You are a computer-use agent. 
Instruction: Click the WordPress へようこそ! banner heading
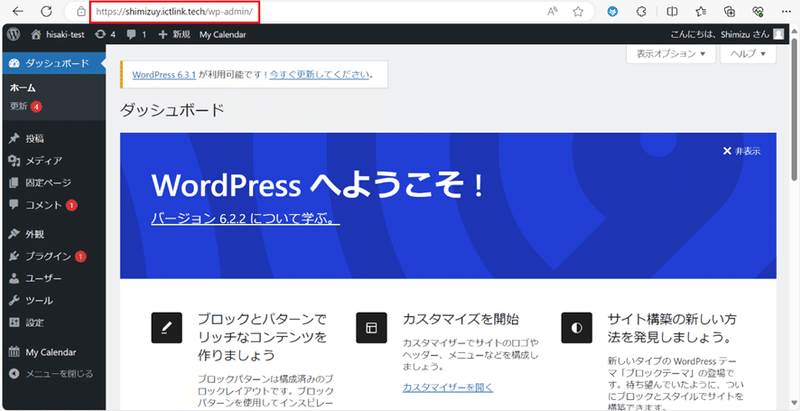click(317, 187)
